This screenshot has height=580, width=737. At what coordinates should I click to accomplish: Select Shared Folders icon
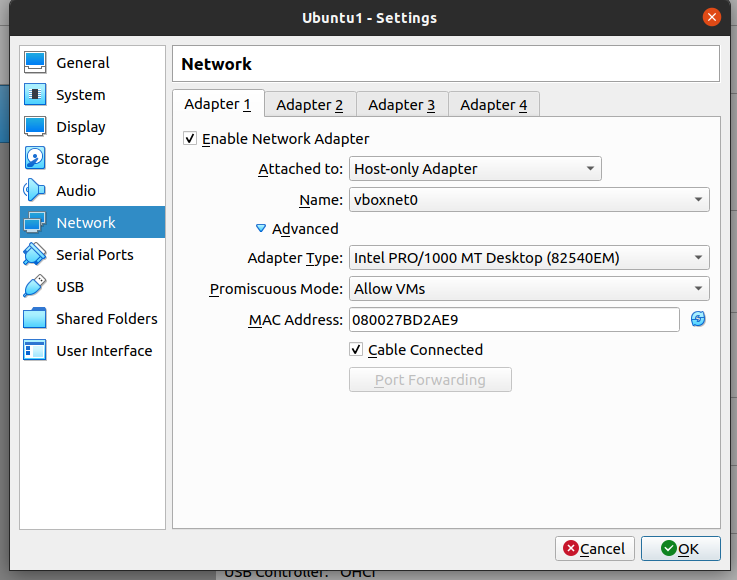[36, 319]
